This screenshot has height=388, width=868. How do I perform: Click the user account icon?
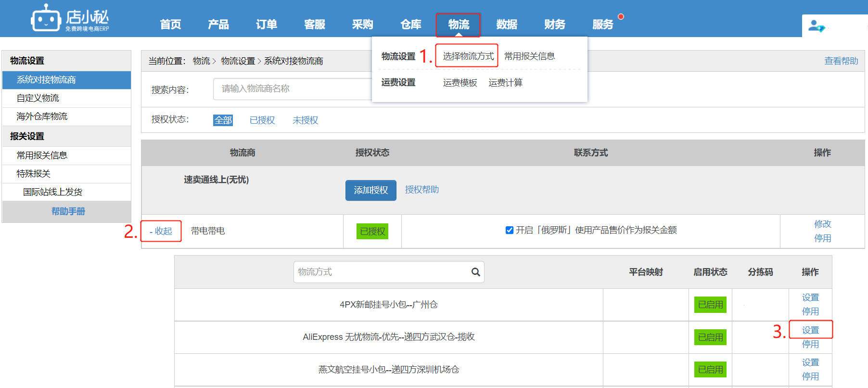pyautogui.click(x=816, y=26)
